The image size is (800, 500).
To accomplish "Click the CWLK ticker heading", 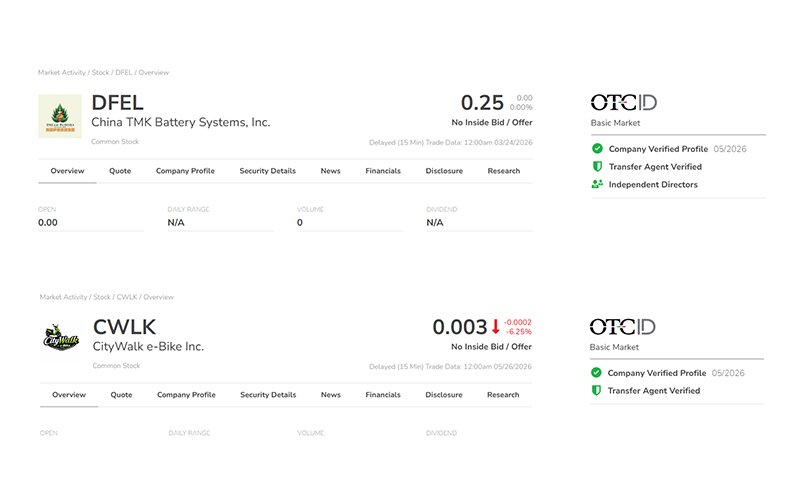I will (124, 327).
